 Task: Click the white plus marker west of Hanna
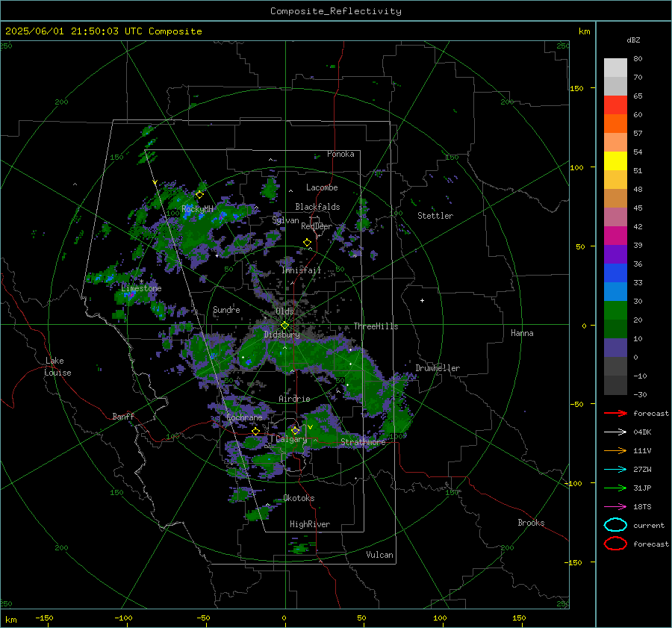pyautogui.click(x=422, y=300)
